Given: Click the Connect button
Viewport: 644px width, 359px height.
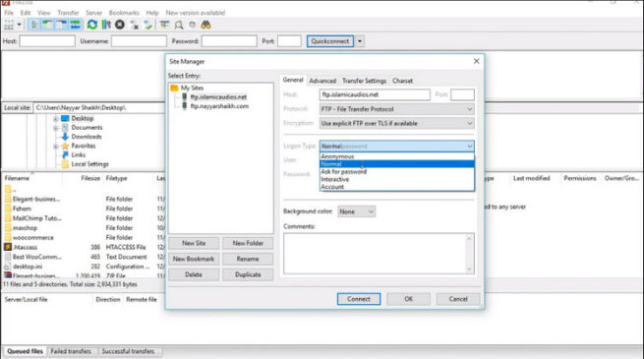Looking at the screenshot, I should (359, 299).
